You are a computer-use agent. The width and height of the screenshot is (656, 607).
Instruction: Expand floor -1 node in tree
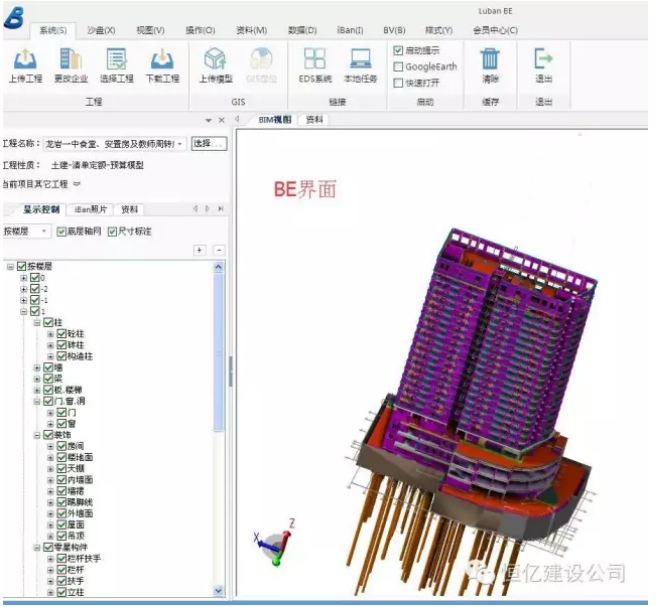coord(24,300)
